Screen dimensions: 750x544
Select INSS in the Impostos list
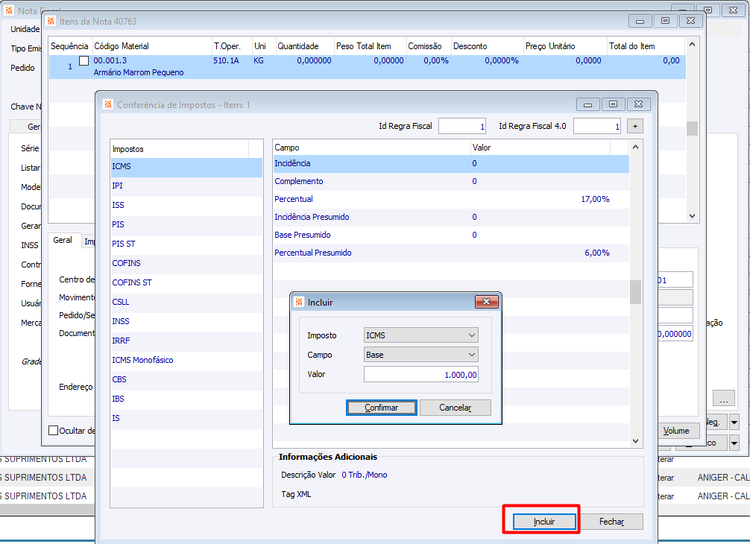(187, 322)
